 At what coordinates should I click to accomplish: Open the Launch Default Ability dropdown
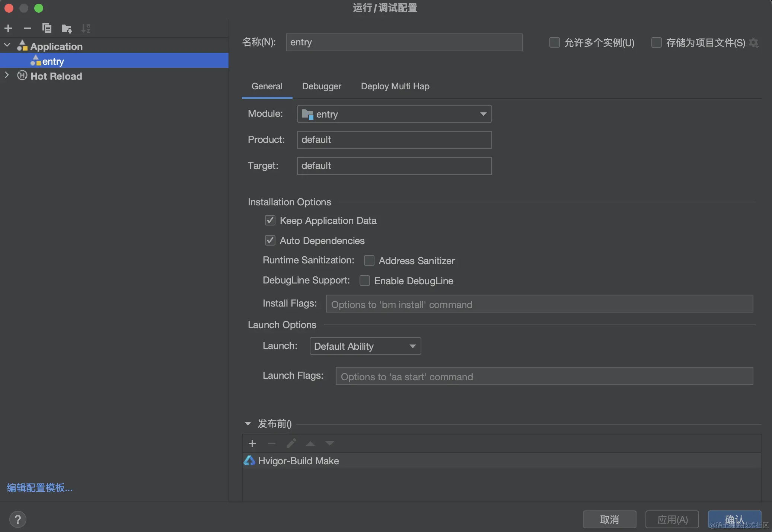365,346
